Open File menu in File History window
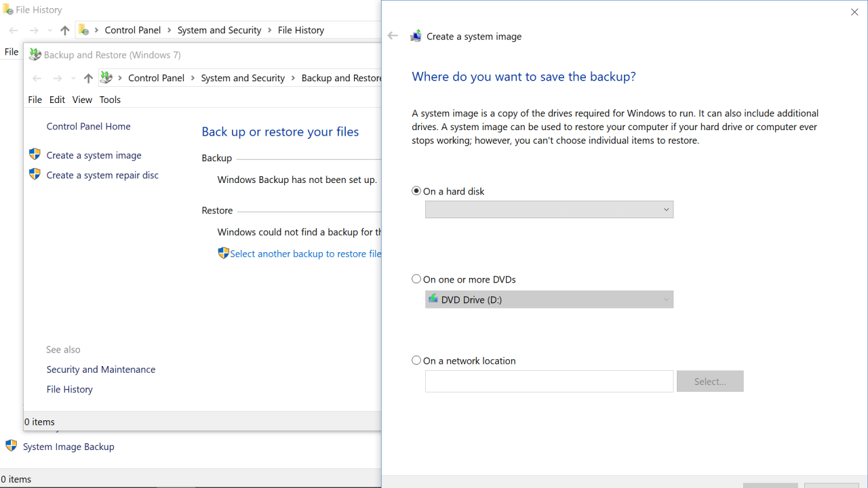 coord(12,52)
